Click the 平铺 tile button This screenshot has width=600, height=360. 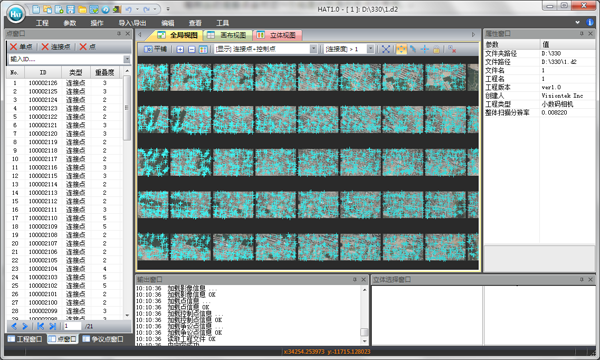tap(156, 49)
